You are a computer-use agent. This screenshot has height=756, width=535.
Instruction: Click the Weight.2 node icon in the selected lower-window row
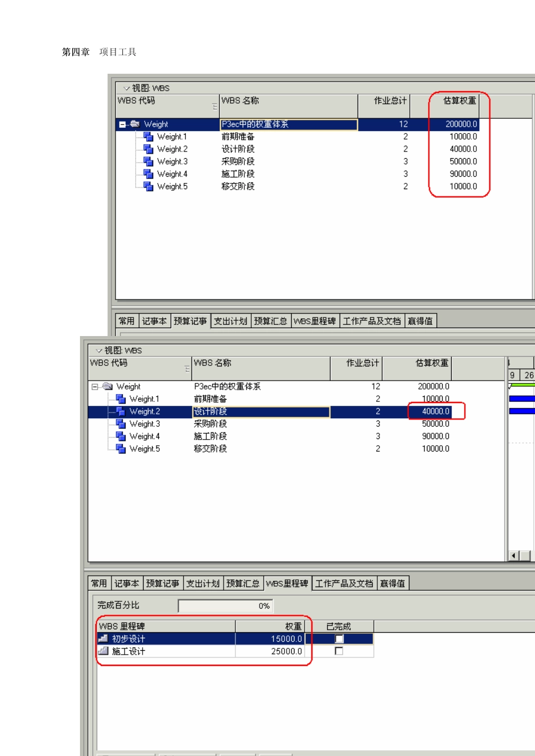click(x=121, y=411)
